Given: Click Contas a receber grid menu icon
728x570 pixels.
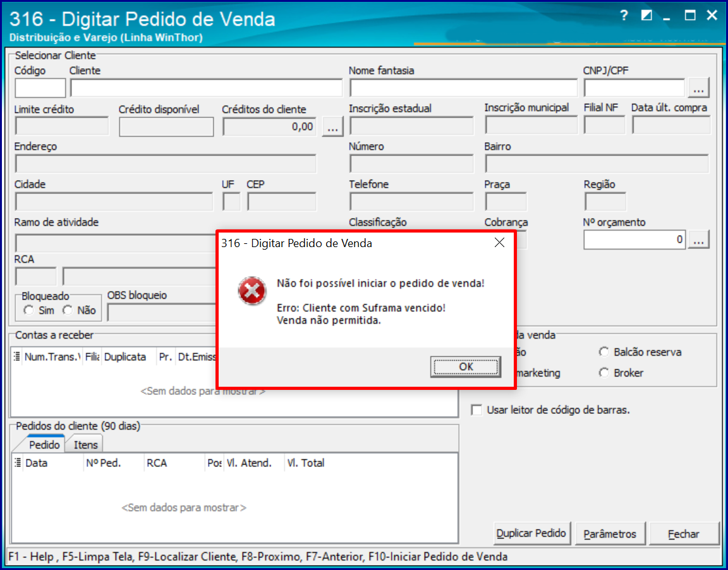Looking at the screenshot, I should [16, 356].
